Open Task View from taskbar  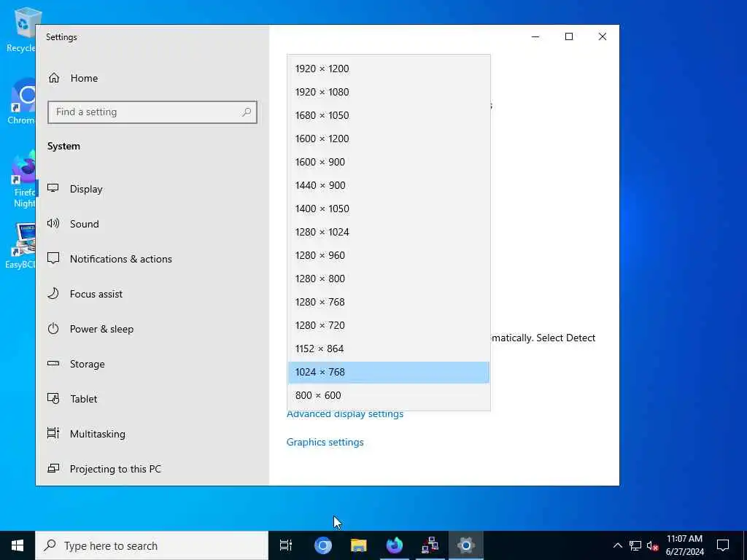click(286, 545)
